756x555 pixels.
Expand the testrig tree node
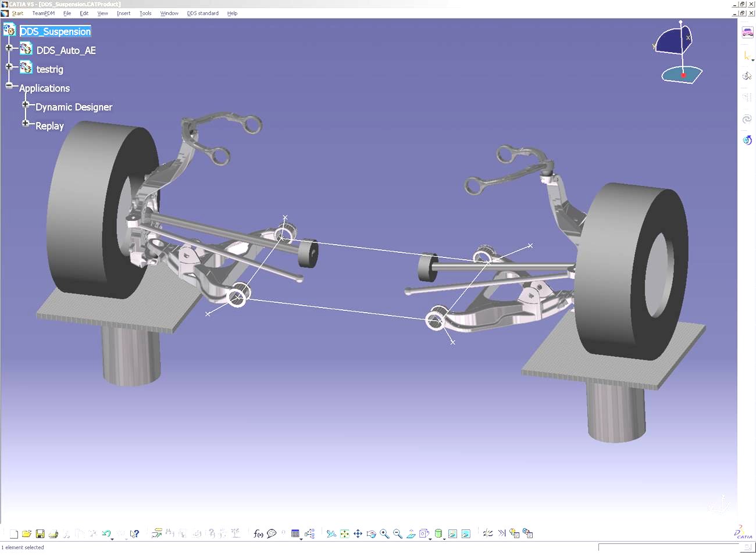pos(9,67)
